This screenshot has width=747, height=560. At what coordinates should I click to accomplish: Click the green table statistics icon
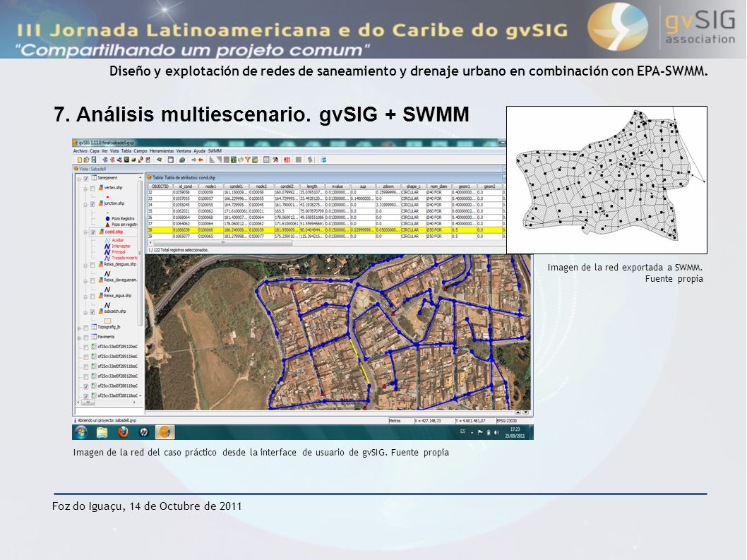234,160
